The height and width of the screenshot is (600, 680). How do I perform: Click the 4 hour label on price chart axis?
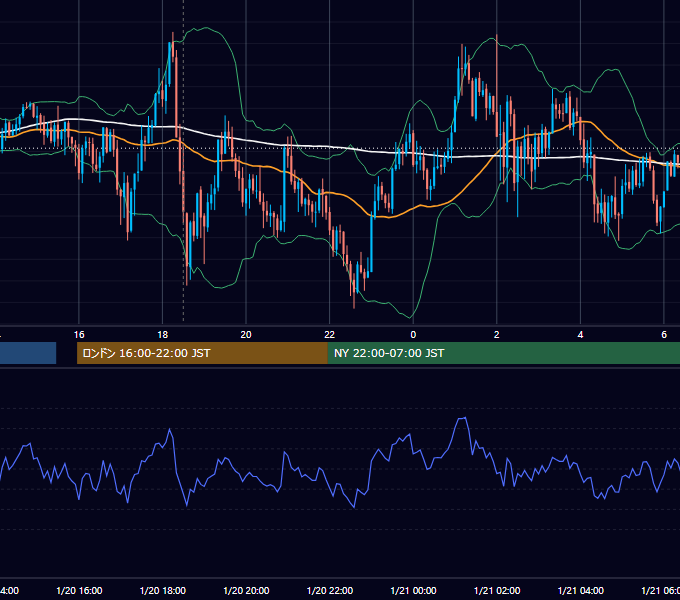pyautogui.click(x=580, y=335)
